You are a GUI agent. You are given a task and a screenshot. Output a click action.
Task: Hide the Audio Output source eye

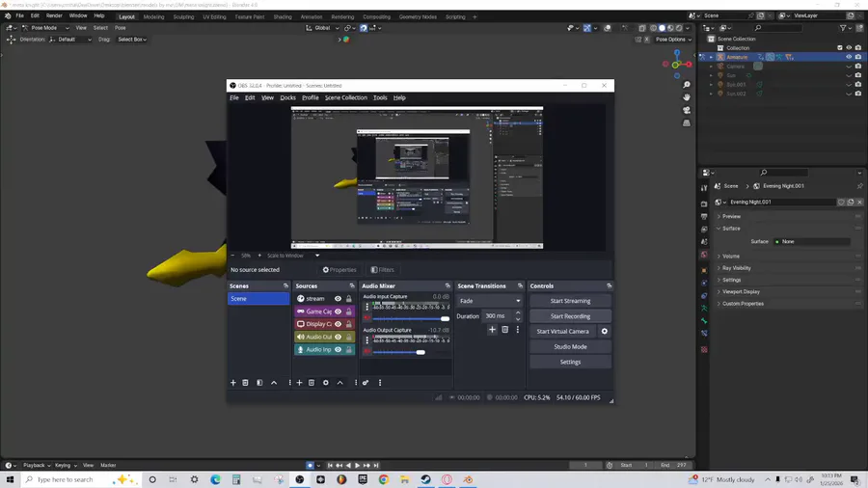338,337
